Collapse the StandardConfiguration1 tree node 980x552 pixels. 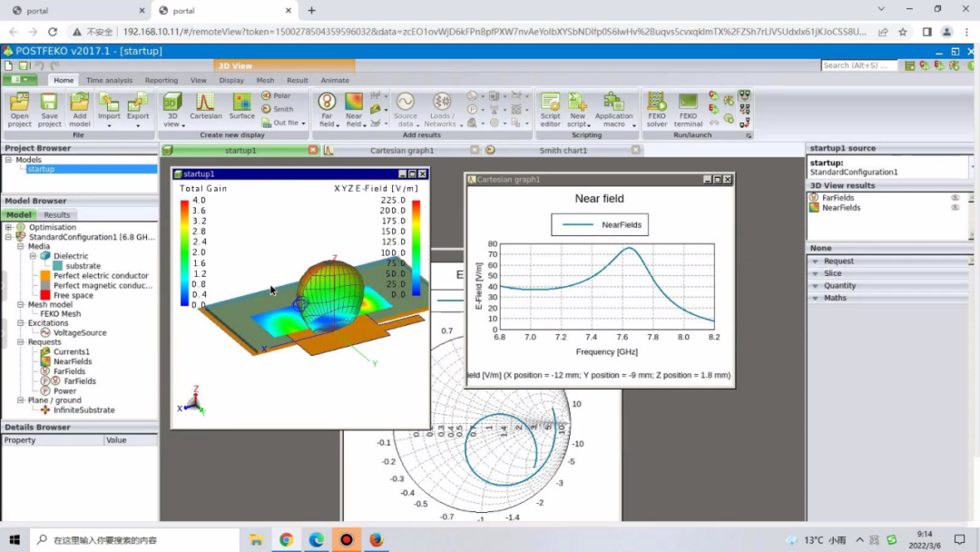click(x=9, y=237)
